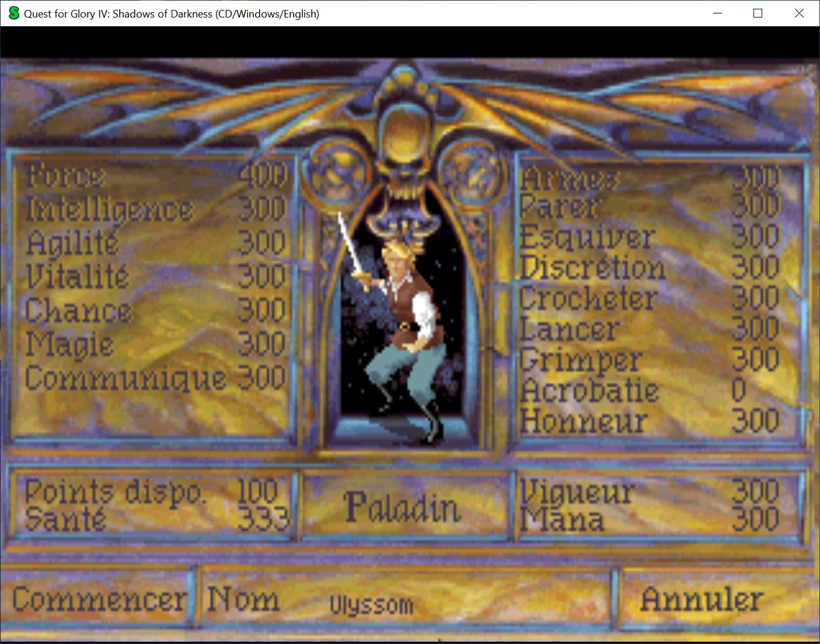Click the Force value 400
Image resolution: width=820 pixels, height=644 pixels.
click(263, 175)
